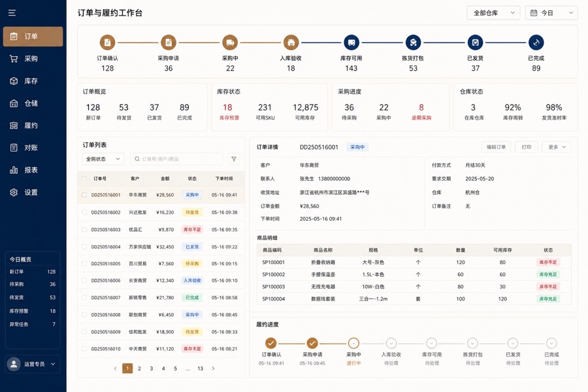This screenshot has width=588, height=392.
Task: Open the 采购 sidebar section
Action: click(33, 59)
